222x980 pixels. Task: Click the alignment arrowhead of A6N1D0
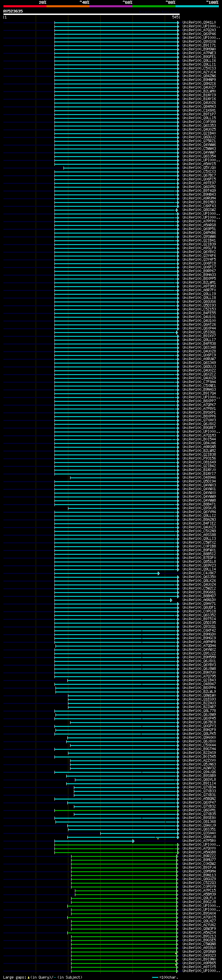[x=171, y=600]
